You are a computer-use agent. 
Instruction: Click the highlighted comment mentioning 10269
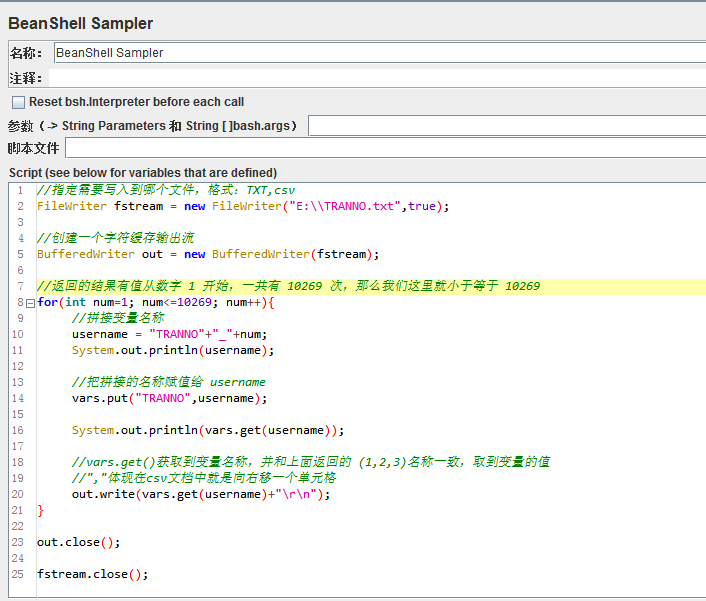pyautogui.click(x=288, y=286)
